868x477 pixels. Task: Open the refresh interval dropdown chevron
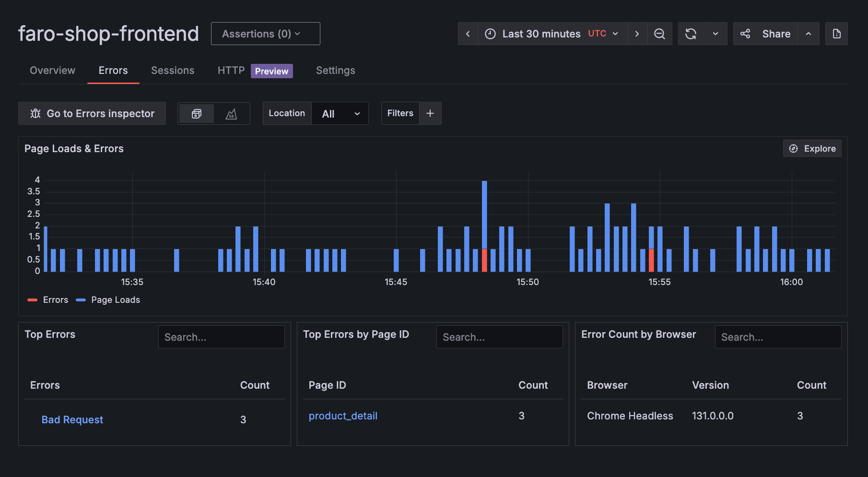(715, 34)
